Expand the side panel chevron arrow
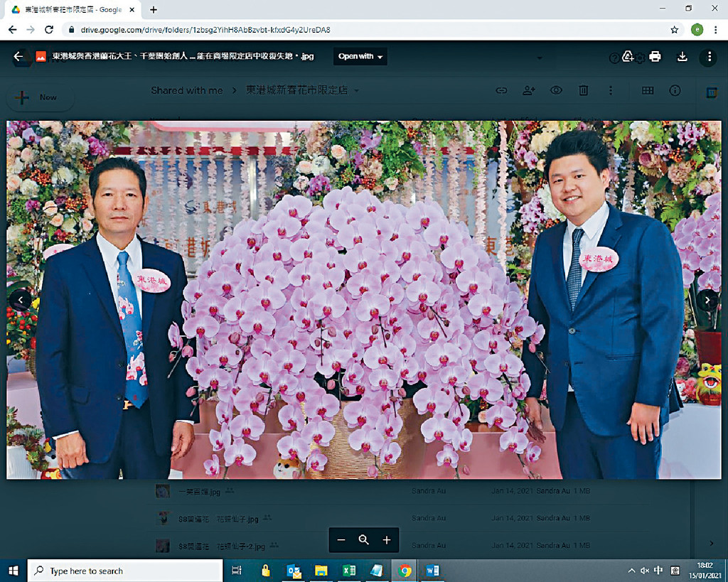The width and height of the screenshot is (728, 582). (x=712, y=544)
